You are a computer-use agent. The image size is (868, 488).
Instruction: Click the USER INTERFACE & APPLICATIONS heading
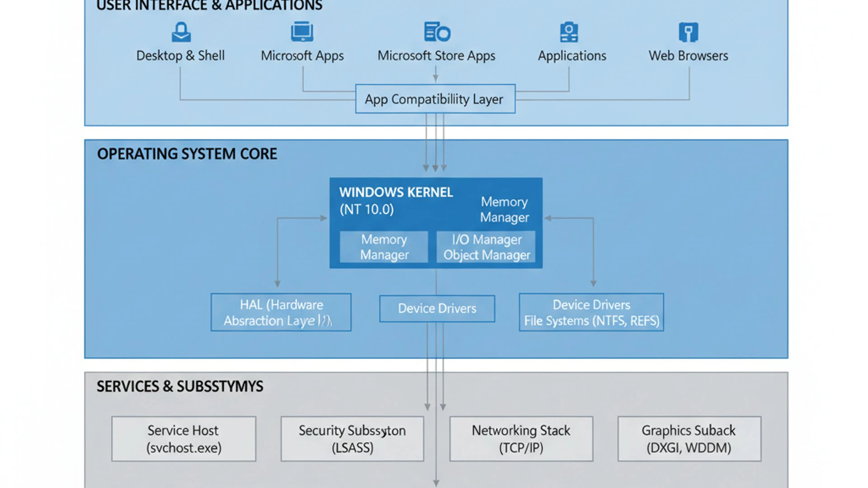209,5
